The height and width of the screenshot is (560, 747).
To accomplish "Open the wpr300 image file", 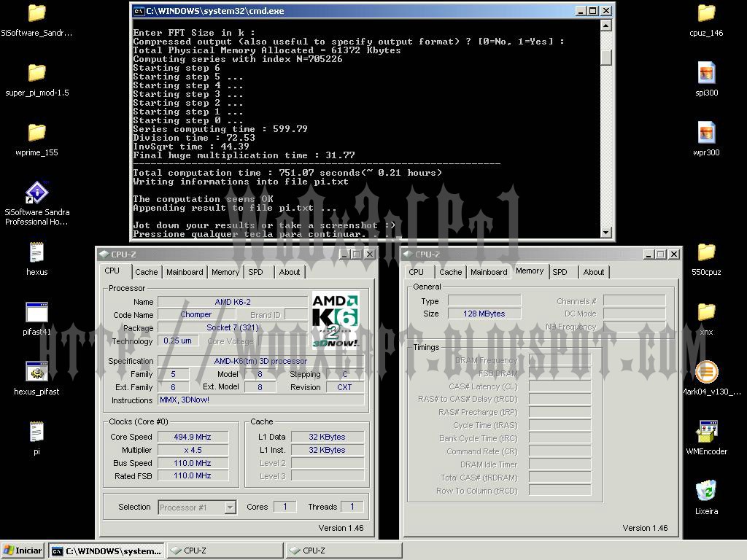I will tap(706, 133).
